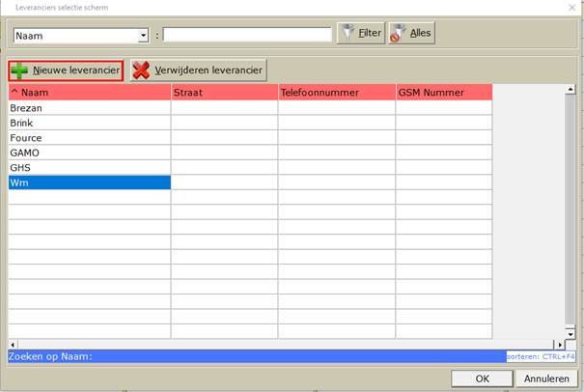584x392 pixels.
Task: Select the Fource supplier row
Action: pos(250,138)
